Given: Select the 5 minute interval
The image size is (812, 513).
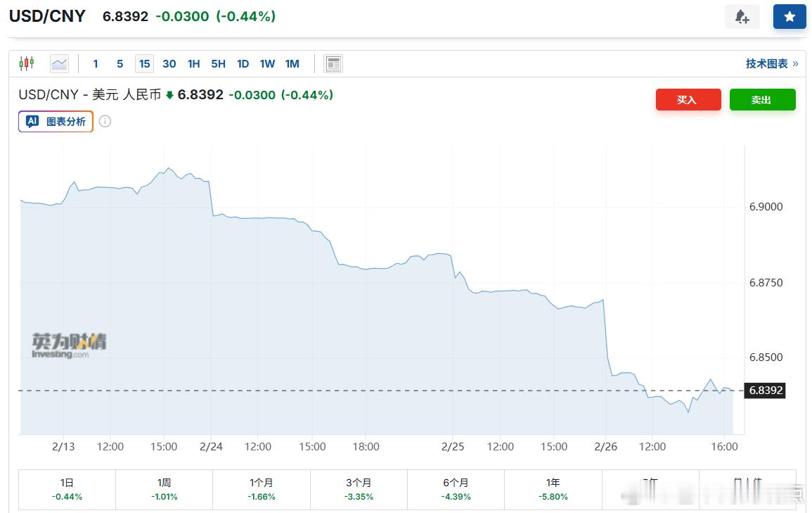Looking at the screenshot, I should [120, 64].
